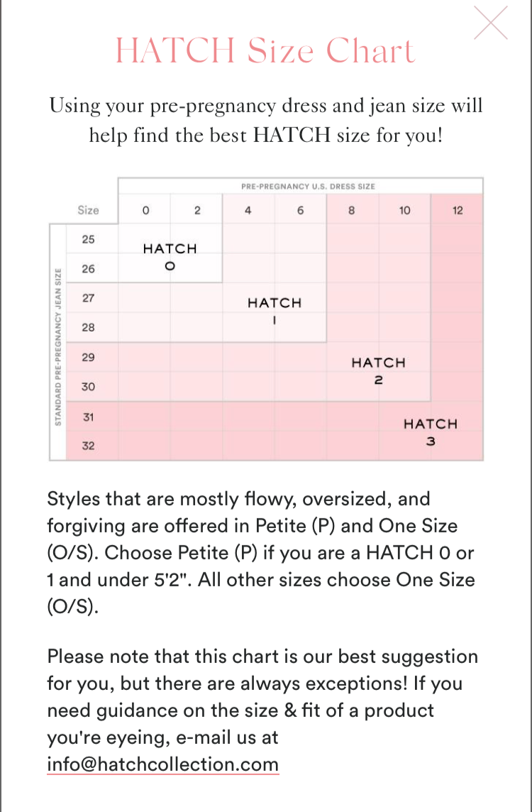Viewport: 532px width, 812px height.
Task: Click the HATCH 1 size block
Action: click(x=275, y=311)
